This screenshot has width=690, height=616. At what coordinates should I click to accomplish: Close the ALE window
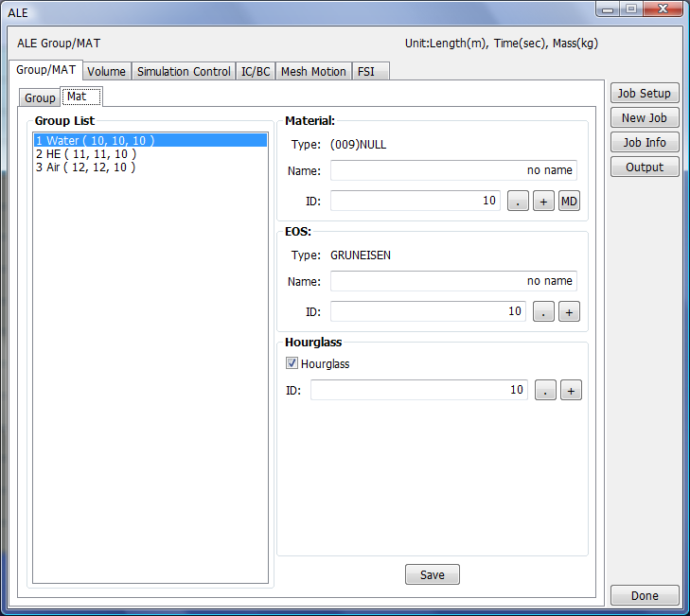663,9
